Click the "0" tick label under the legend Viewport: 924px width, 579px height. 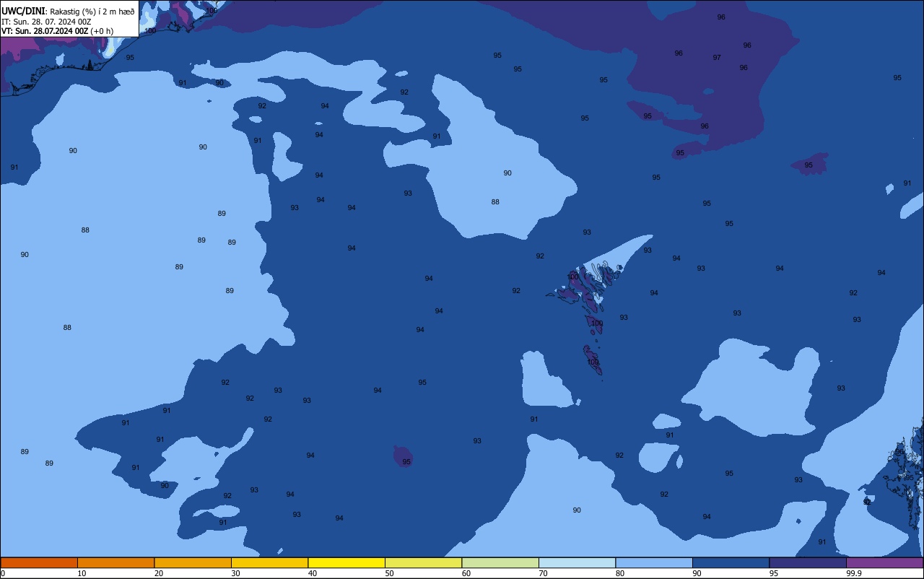pos(3,573)
